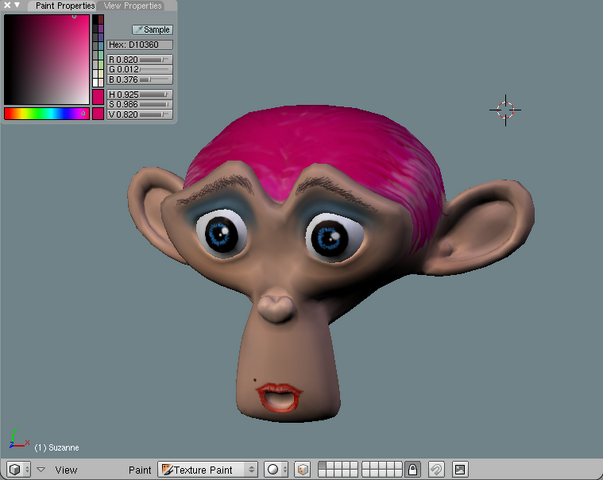Click the current pink swatch beside H slider

(x=98, y=97)
